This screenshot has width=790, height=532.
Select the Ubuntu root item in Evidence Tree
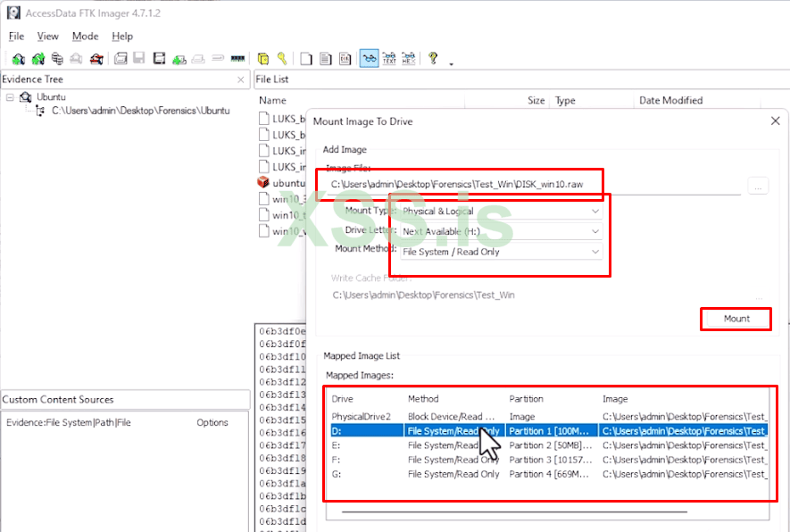[x=51, y=96]
